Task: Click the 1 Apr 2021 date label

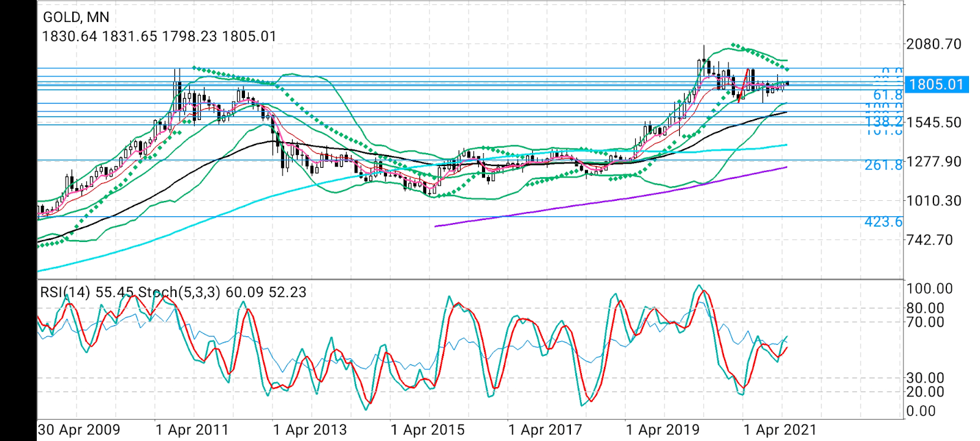Action: pyautogui.click(x=780, y=430)
